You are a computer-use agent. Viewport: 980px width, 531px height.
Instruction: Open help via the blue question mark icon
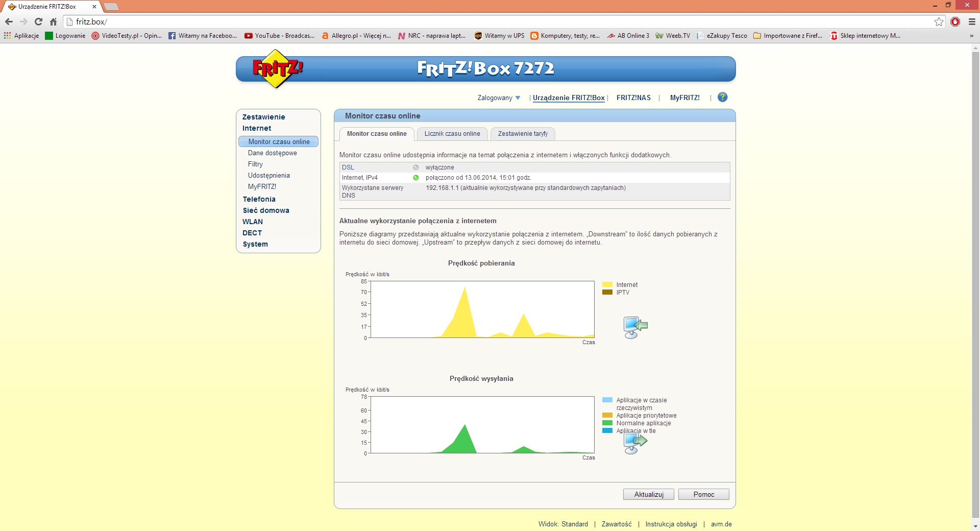click(722, 97)
